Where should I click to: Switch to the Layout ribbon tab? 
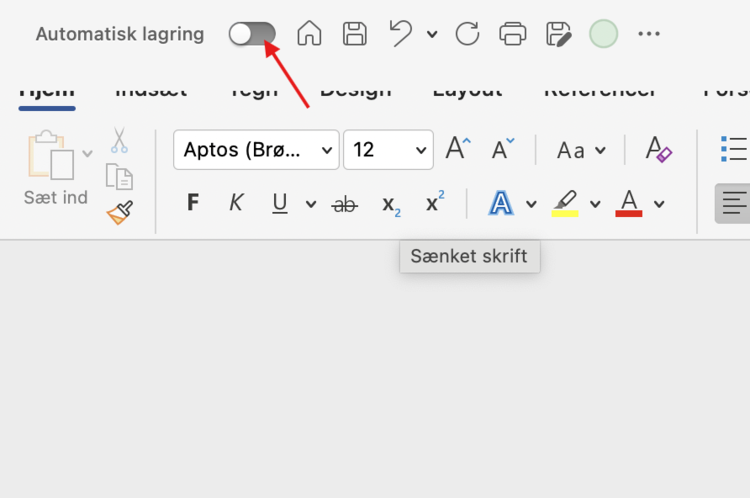467,90
